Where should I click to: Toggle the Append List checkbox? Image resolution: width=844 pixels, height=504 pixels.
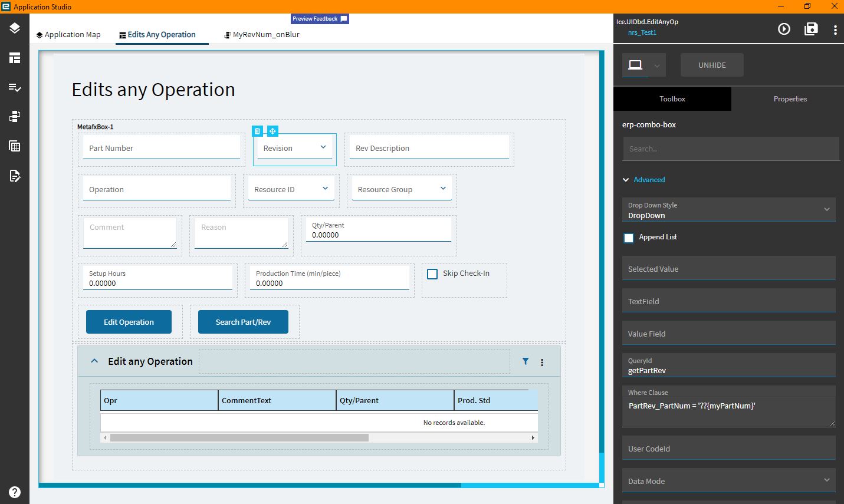click(x=629, y=238)
